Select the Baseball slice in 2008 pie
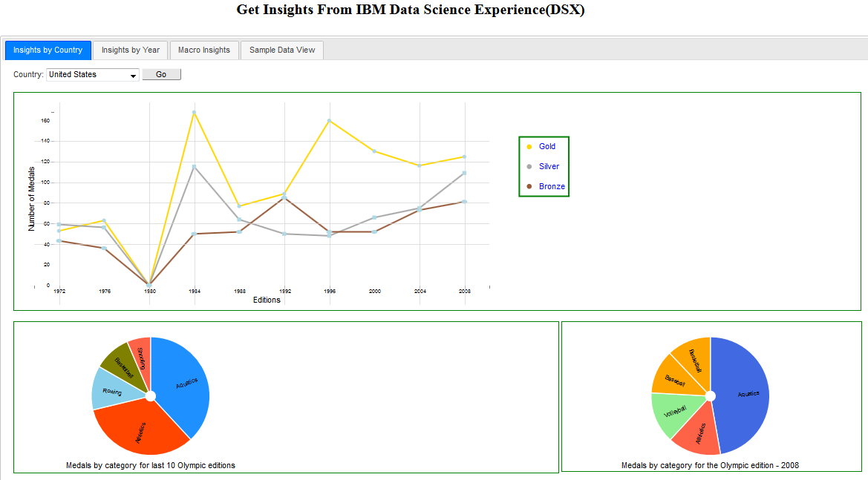This screenshot has height=480, width=868. [674, 379]
